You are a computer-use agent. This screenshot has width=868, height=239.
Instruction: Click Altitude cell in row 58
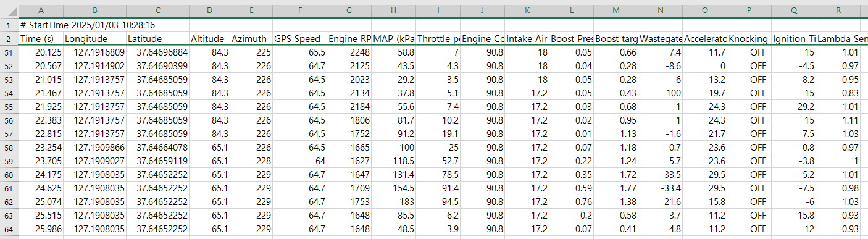coord(209,148)
